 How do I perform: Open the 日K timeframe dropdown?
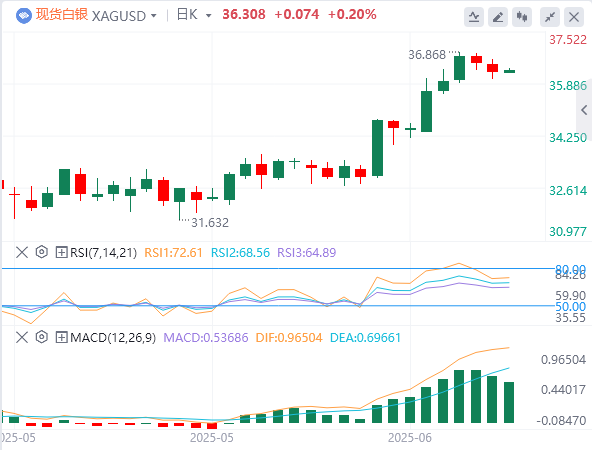[208, 16]
